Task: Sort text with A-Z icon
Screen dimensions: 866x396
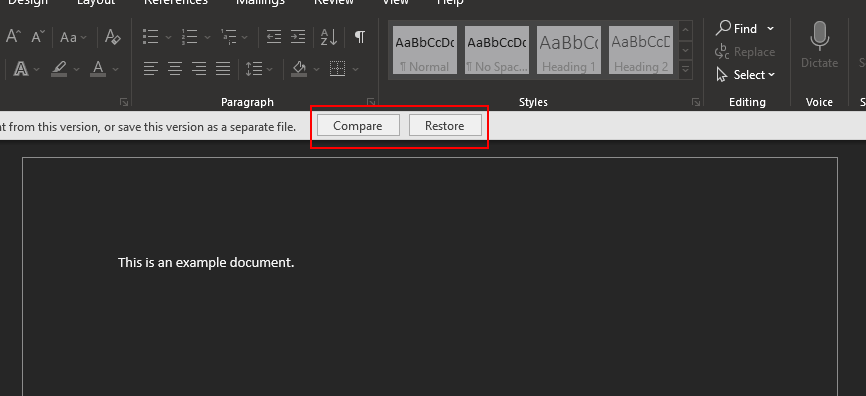Action: click(329, 37)
